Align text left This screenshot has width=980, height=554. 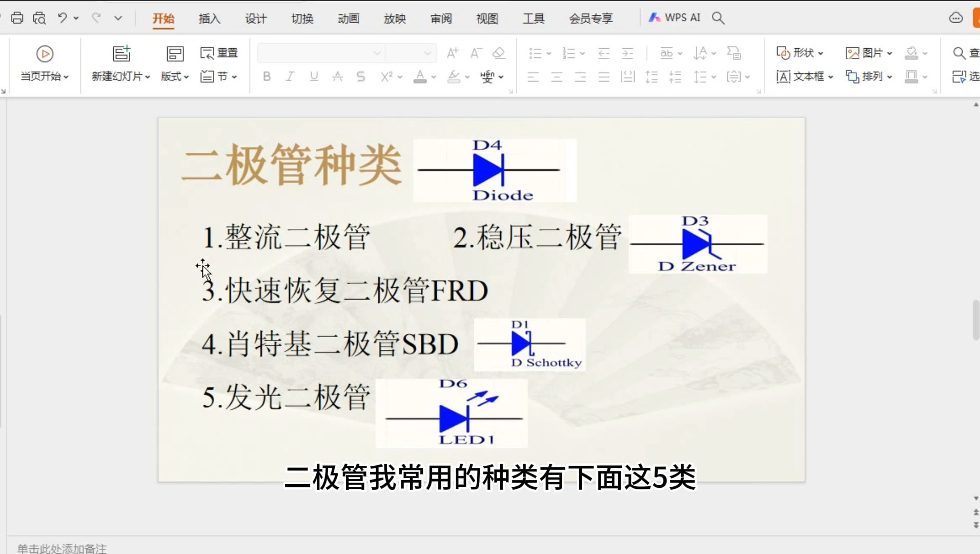tap(533, 77)
